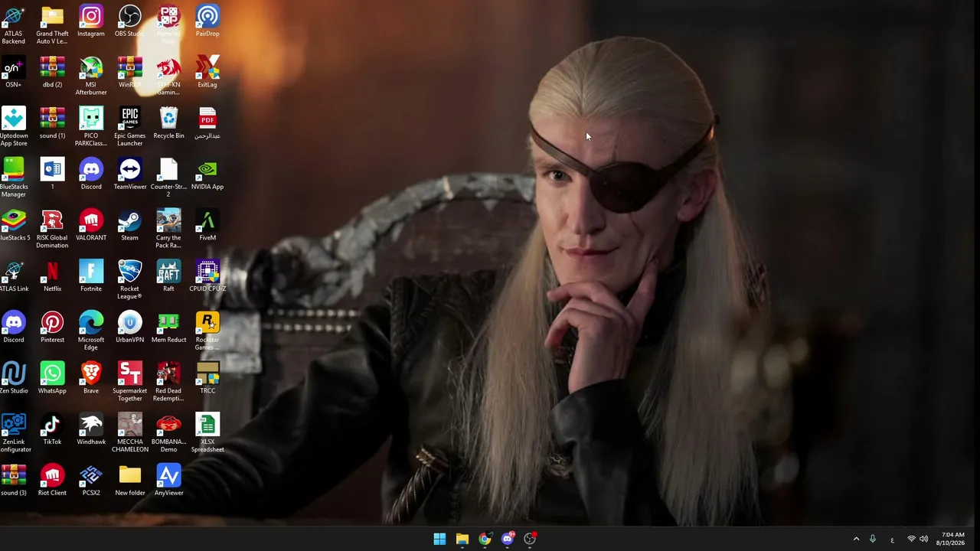The width and height of the screenshot is (980, 551).
Task: Select the ATLAS Link icon
Action: coord(14,276)
